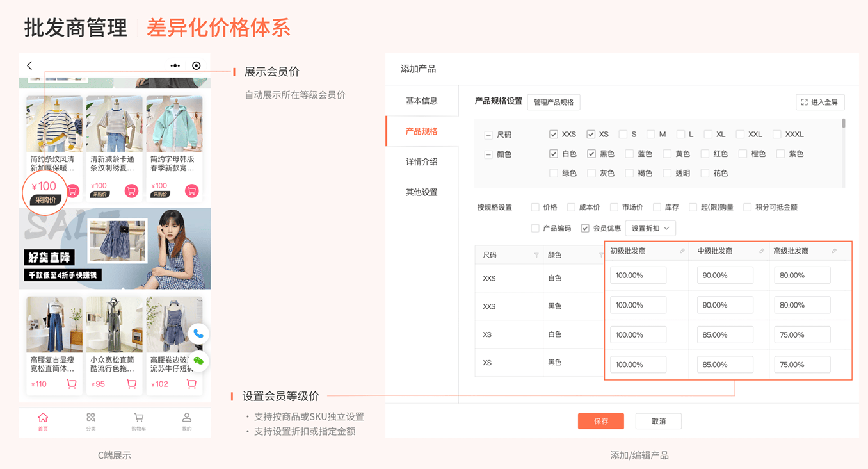868x469 pixels.
Task: Click the orange 保存 button
Action: click(600, 421)
